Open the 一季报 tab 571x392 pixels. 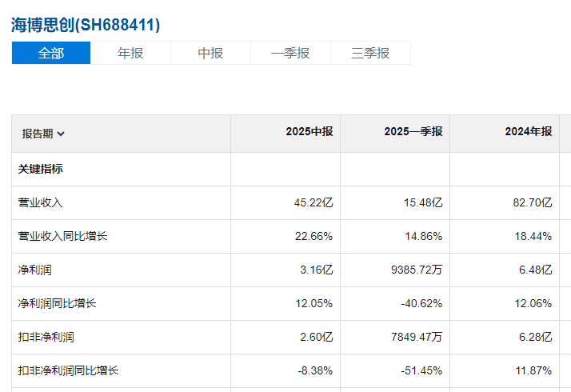click(x=290, y=54)
